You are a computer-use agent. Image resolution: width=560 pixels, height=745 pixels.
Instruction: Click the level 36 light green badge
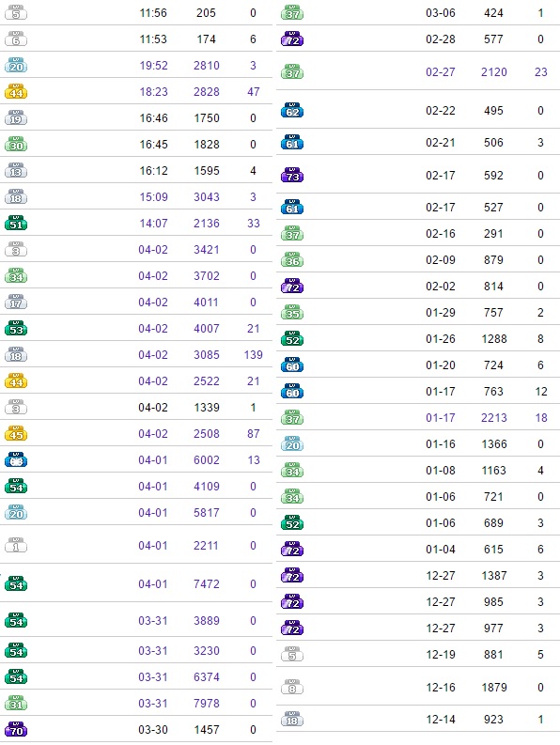pos(292,260)
